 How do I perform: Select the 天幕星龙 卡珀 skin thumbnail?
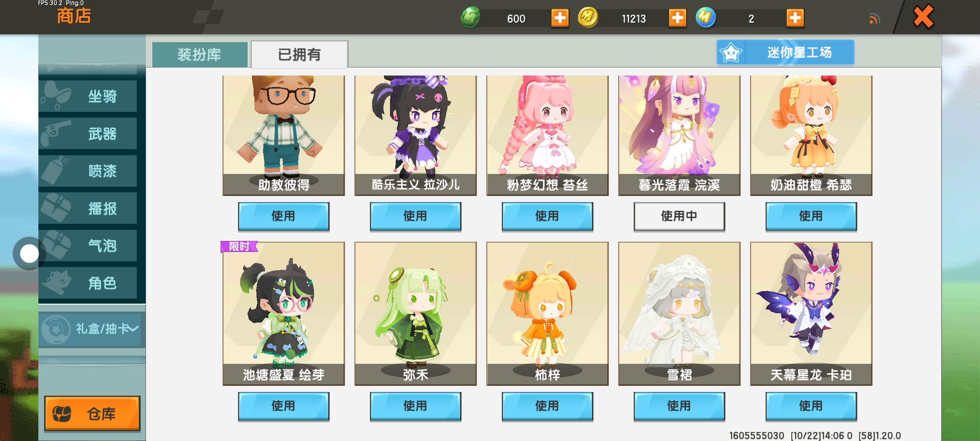(811, 313)
